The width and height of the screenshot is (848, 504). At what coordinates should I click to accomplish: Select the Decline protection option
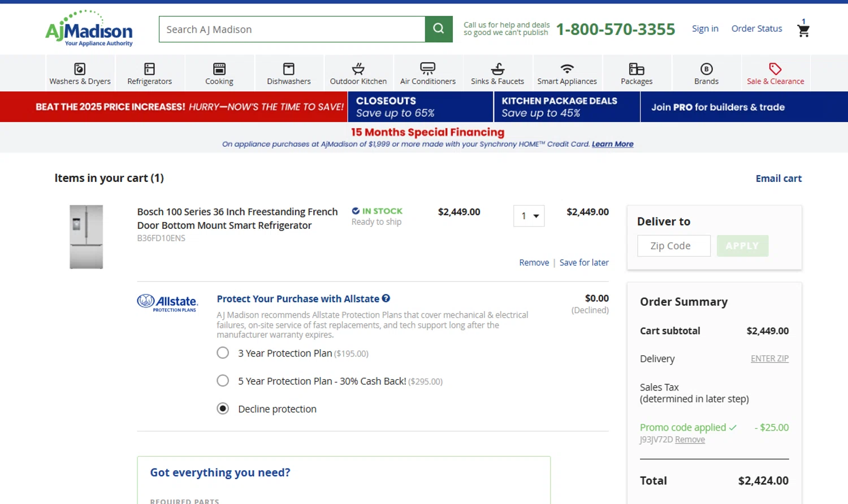223,409
